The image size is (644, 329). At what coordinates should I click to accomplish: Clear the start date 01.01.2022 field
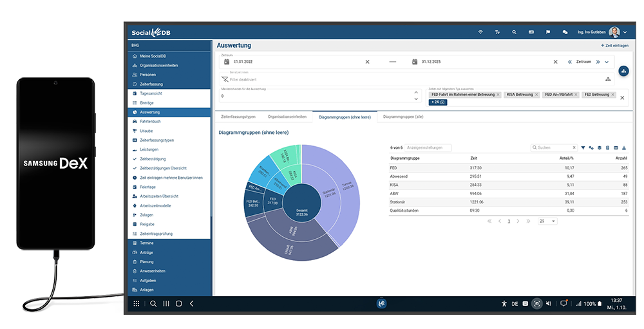368,62
